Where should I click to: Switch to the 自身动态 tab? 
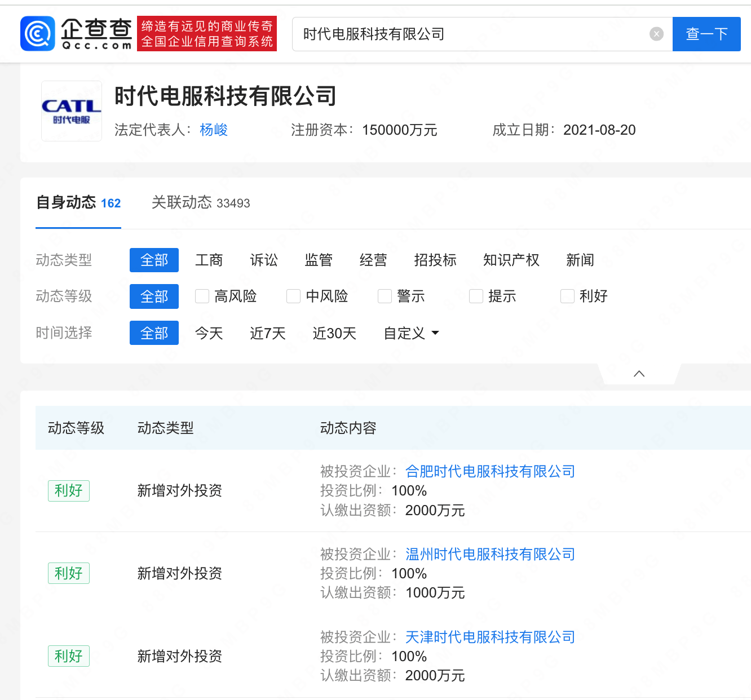pos(78,203)
